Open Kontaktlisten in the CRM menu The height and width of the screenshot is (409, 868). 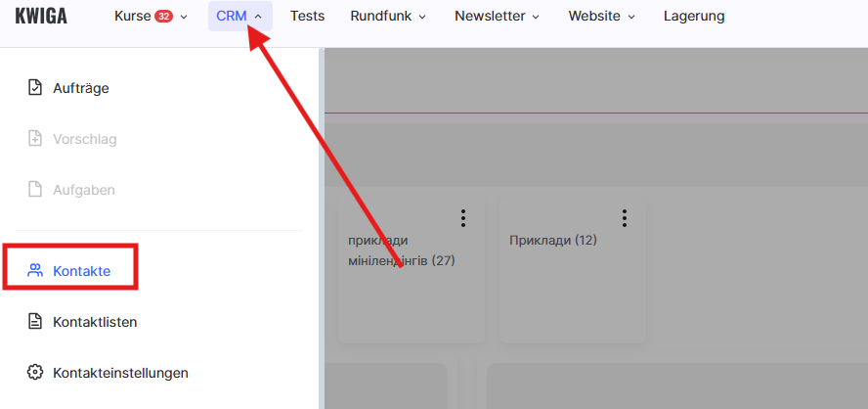95,322
